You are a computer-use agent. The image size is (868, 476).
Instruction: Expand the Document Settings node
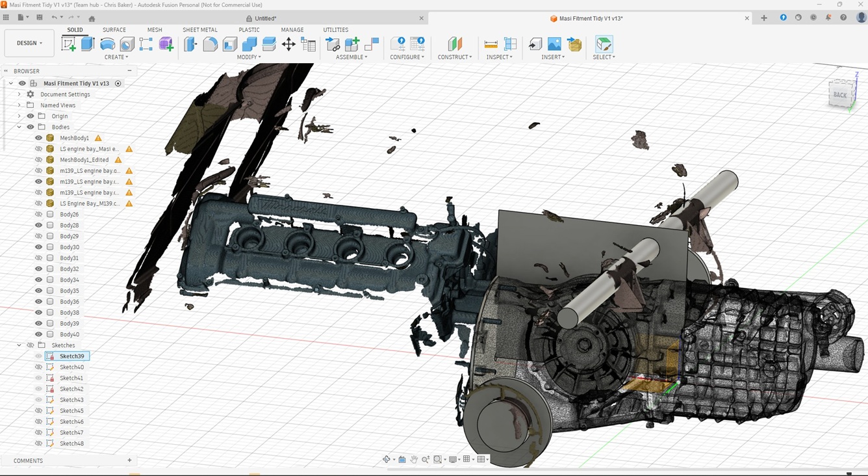19,94
